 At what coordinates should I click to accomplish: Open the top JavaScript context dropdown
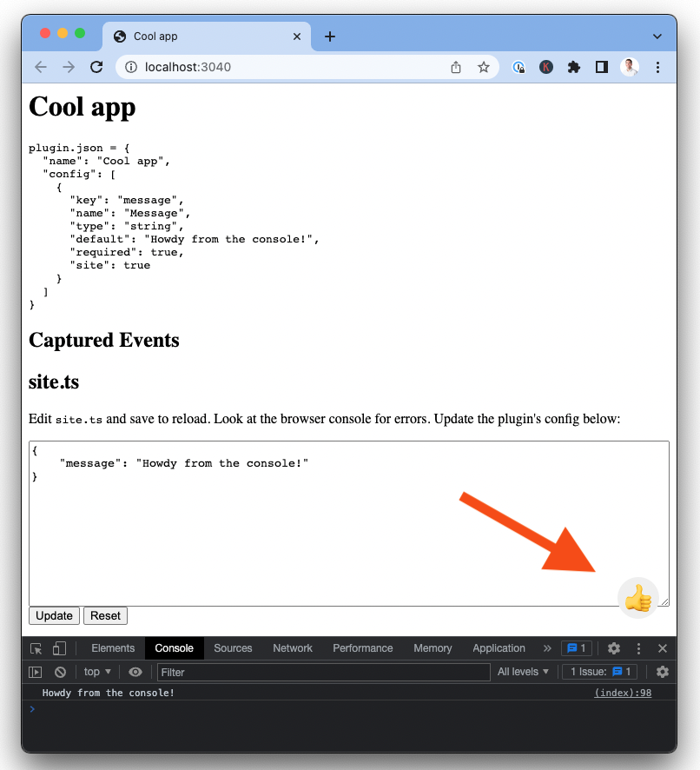[97, 672]
